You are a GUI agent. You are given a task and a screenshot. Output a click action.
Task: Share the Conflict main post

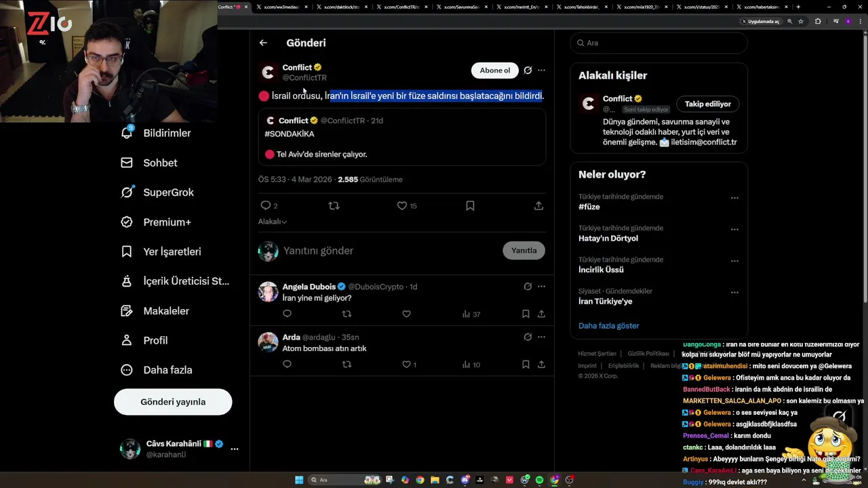point(538,205)
